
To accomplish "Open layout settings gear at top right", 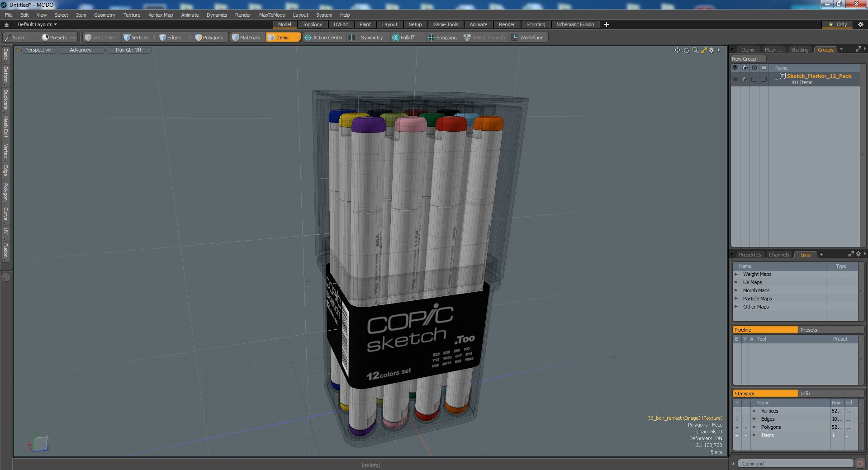I will pyautogui.click(x=861, y=24).
